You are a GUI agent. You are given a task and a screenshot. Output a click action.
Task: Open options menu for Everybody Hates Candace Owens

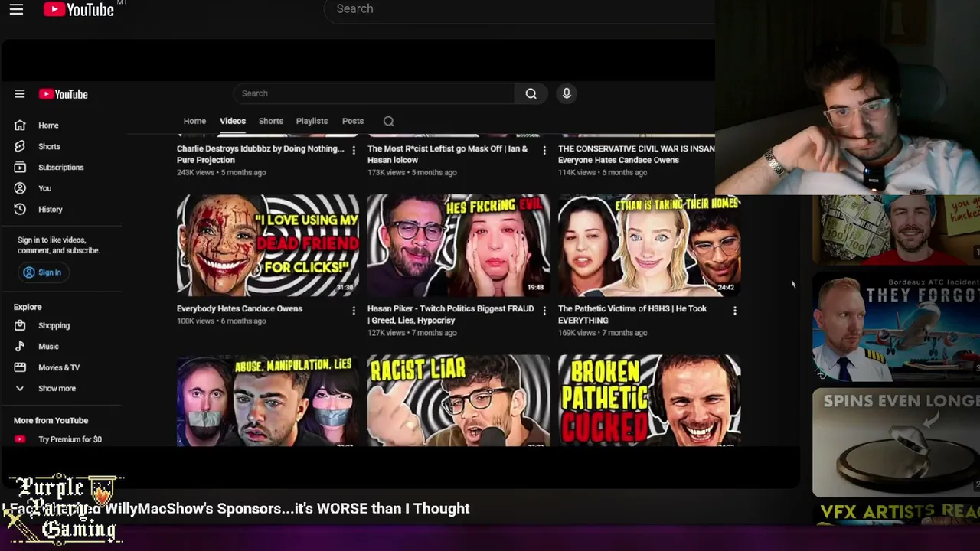coord(354,310)
